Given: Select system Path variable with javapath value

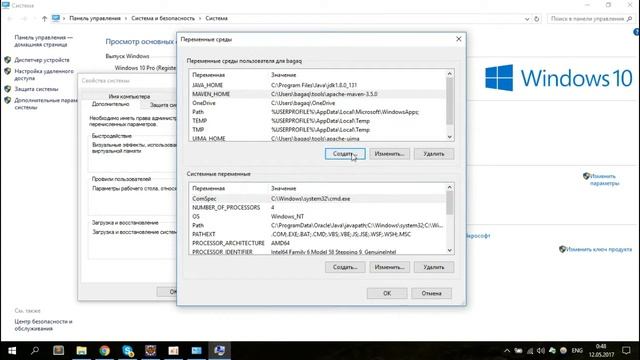Looking at the screenshot, I should tap(317, 225).
